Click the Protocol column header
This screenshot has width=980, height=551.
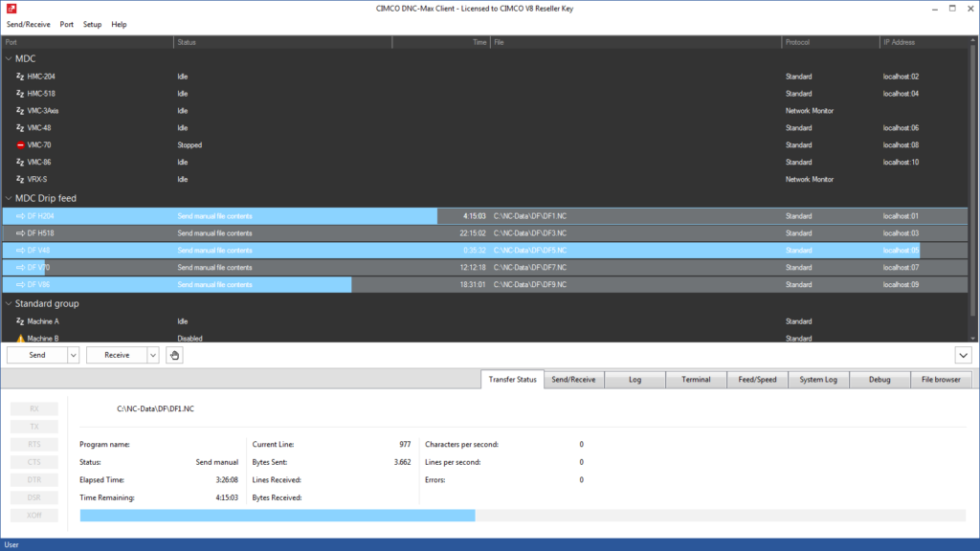click(831, 42)
